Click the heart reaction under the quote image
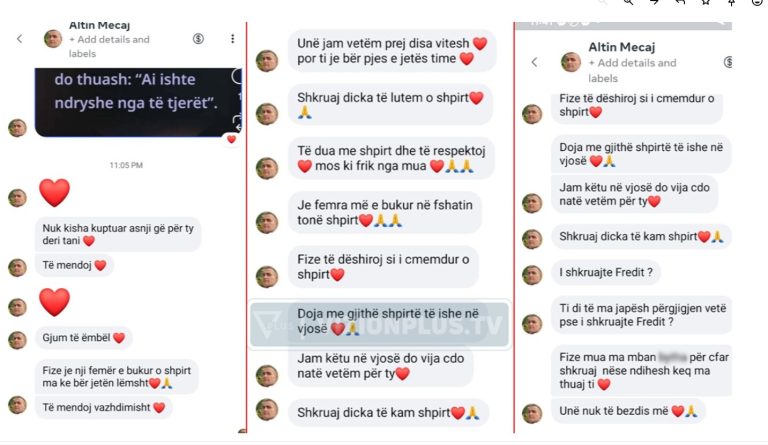The image size is (768, 445). pos(231,140)
